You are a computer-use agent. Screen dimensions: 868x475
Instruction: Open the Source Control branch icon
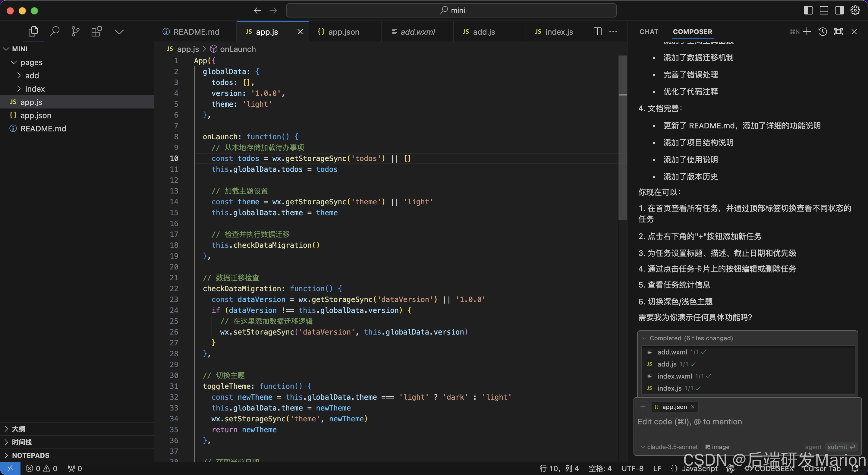[75, 32]
